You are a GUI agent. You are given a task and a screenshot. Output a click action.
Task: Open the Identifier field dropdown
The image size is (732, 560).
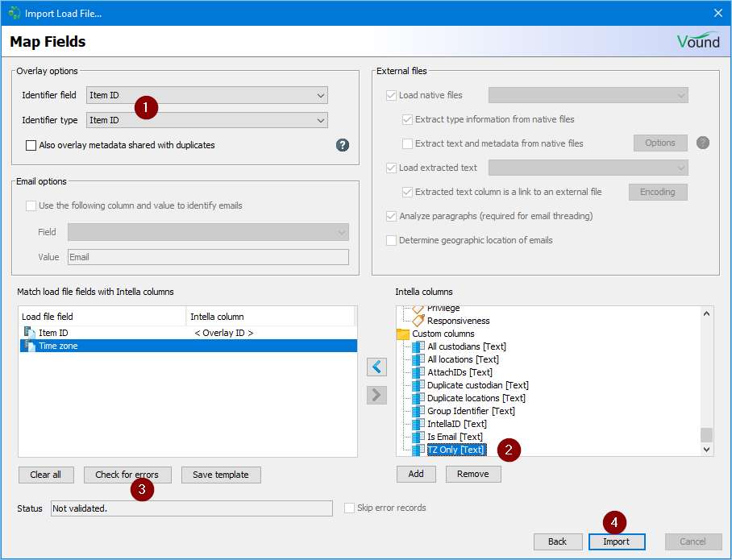tap(207, 95)
